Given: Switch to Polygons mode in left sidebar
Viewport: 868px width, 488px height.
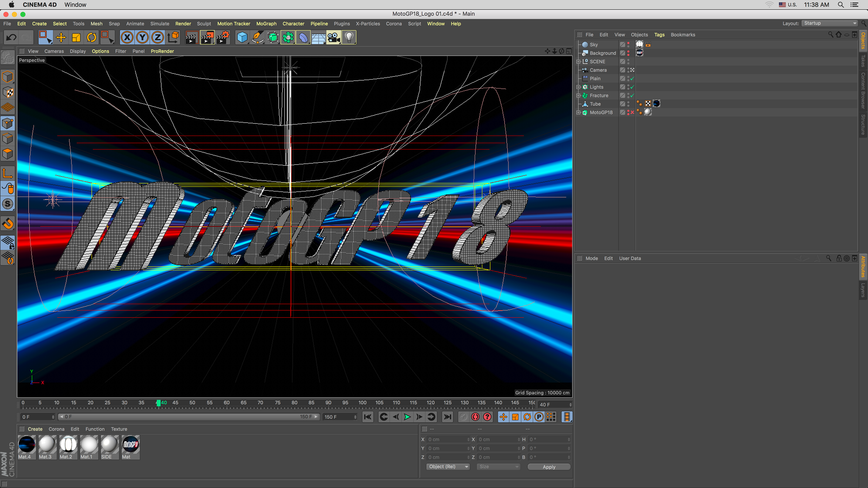Looking at the screenshot, I should coord(8,154).
